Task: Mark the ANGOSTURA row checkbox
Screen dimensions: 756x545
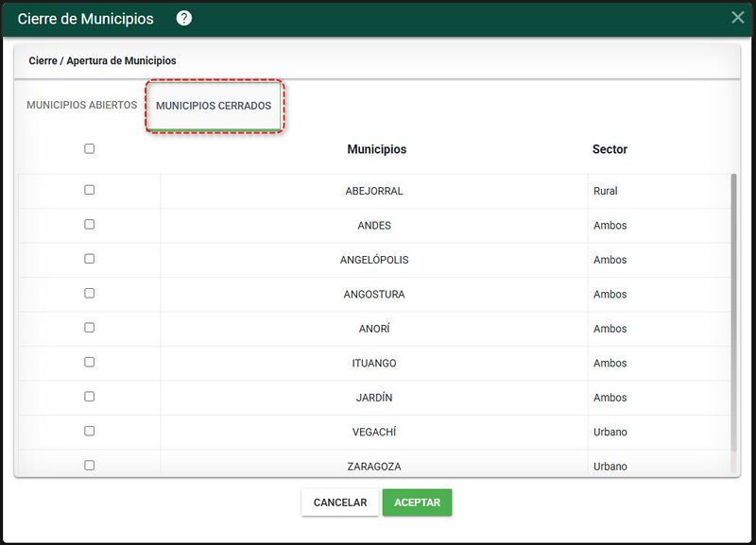Action: pyautogui.click(x=89, y=293)
